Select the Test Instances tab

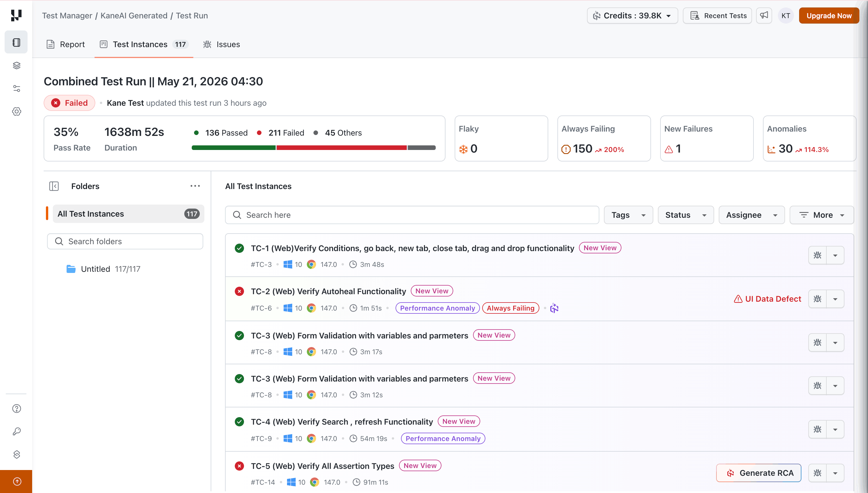tap(144, 44)
